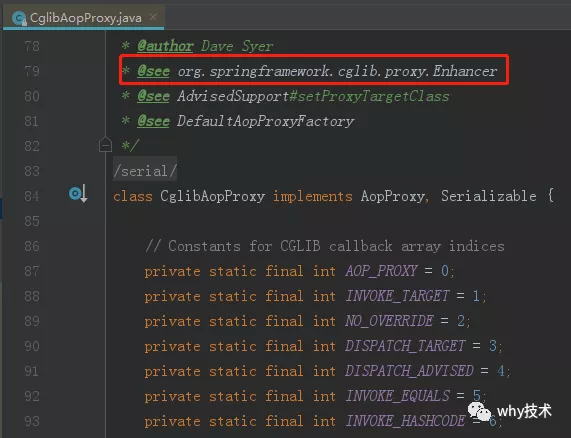Click the WeChat logo icon in the watermark
Image resolution: width=571 pixels, height=438 pixels.
pos(479,411)
